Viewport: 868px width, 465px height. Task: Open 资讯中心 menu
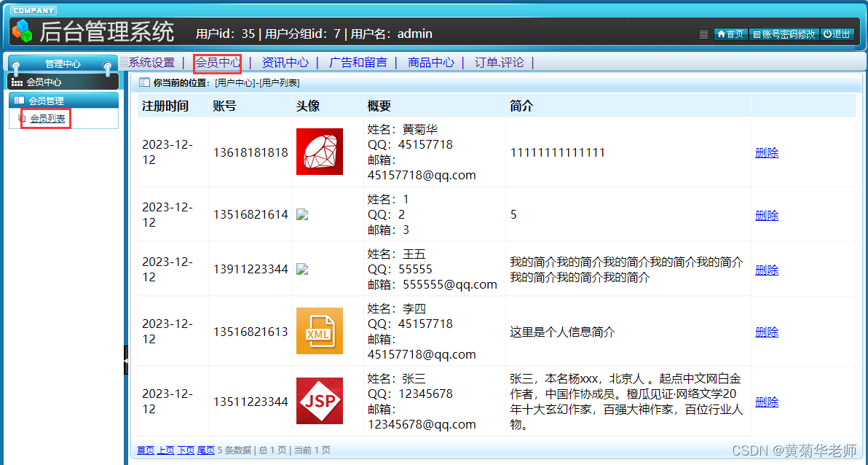[285, 63]
